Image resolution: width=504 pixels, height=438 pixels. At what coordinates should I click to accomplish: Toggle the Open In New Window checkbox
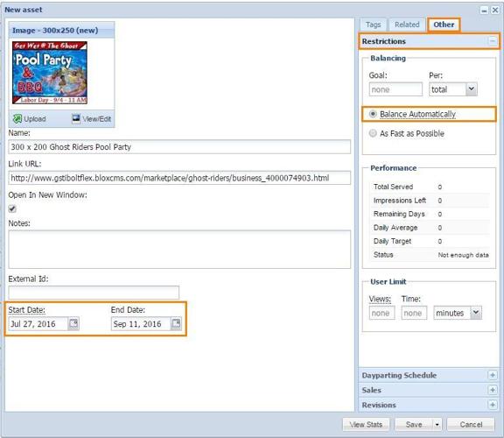tap(12, 208)
